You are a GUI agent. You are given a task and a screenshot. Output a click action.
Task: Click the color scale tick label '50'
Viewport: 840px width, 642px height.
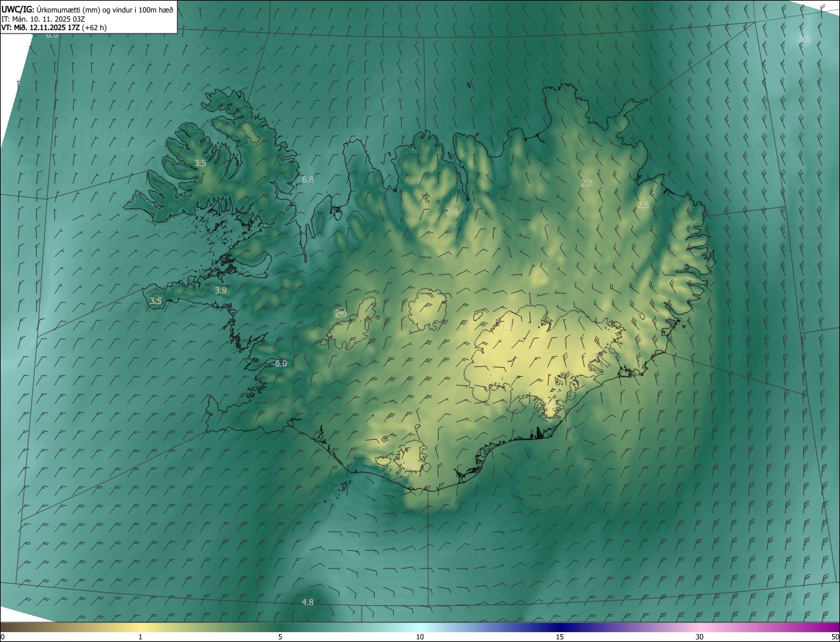click(x=835, y=637)
